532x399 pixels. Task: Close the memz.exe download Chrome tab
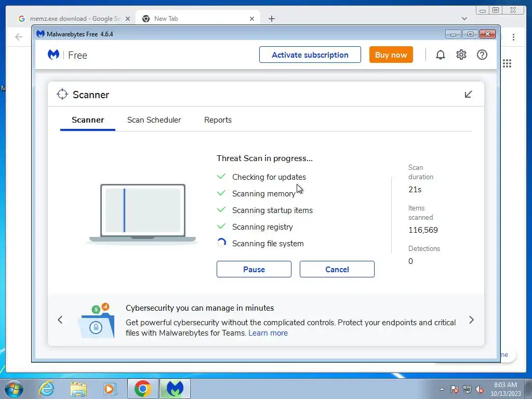point(128,19)
